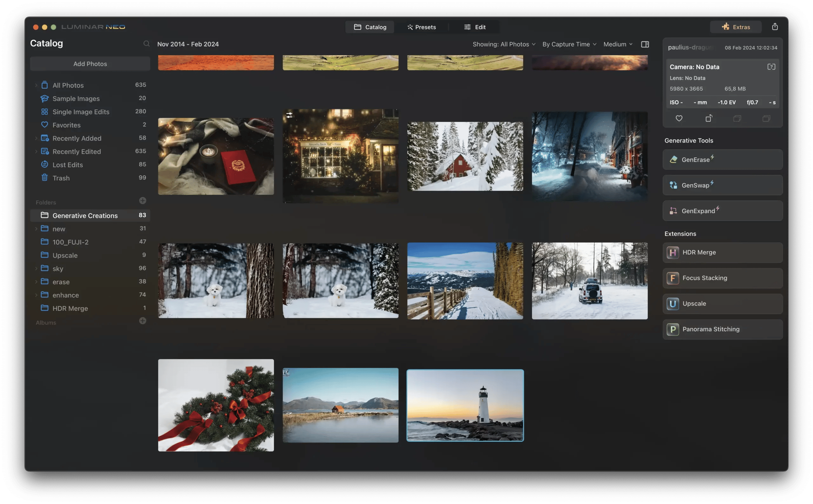Click the Favorites heart icon in sidebar
The width and height of the screenshot is (813, 504).
44,125
